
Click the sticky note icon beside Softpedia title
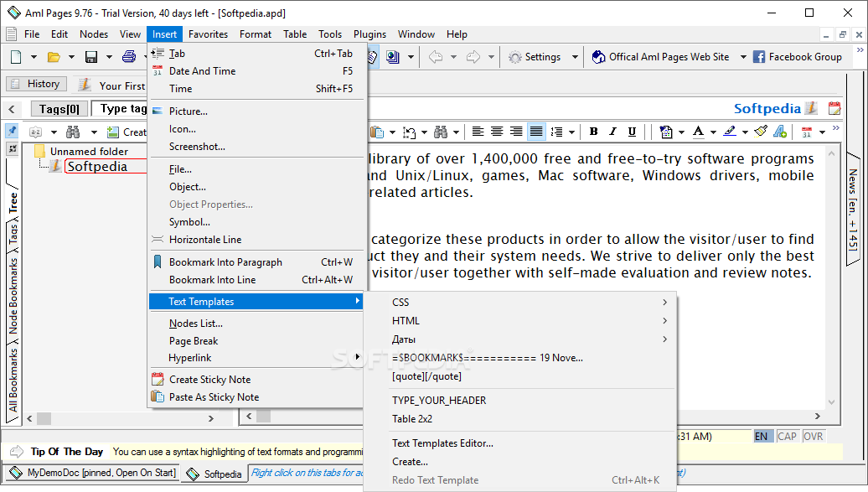(834, 109)
